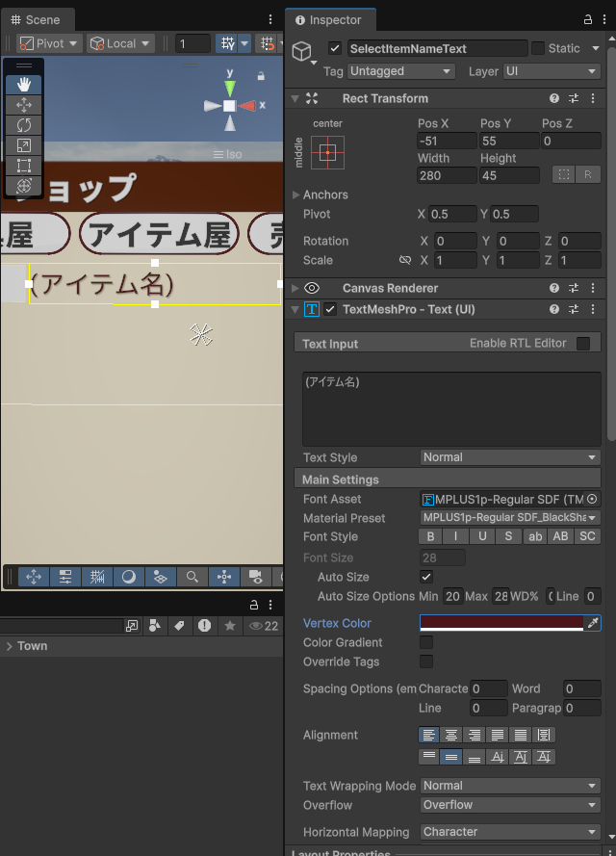Open the Material Preset dropdown
This screenshot has height=856, width=616.
[510, 518]
